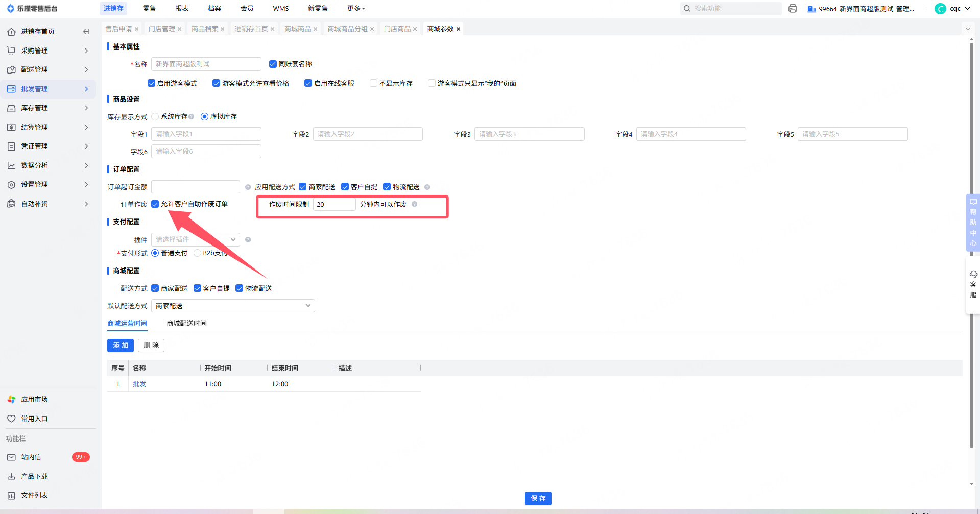Screen dimensions: 980x514
Task: Open the 零售 top menu
Action: (x=149, y=8)
